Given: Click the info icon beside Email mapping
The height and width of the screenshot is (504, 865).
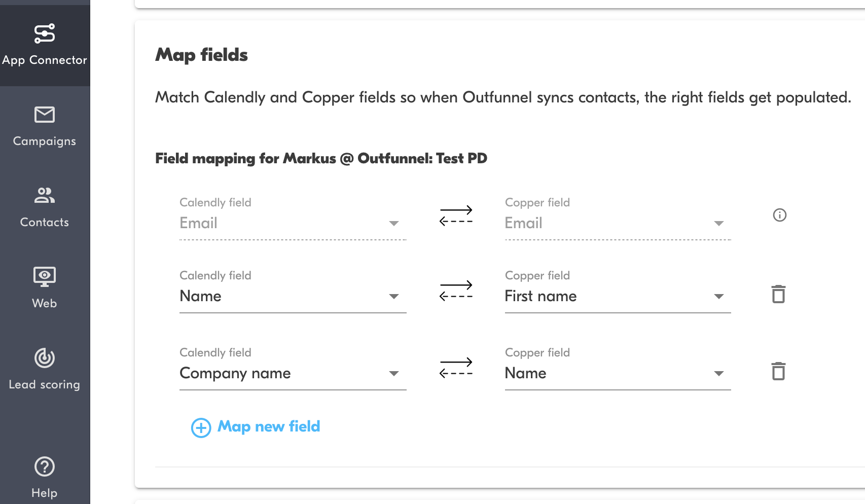Looking at the screenshot, I should (x=779, y=215).
